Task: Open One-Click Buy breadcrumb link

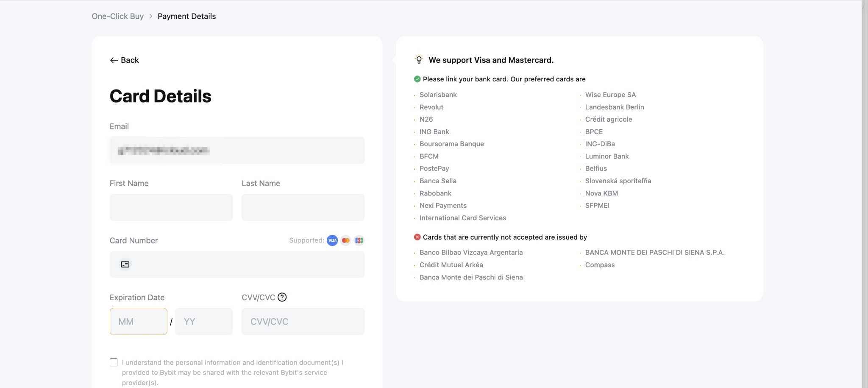Action: 117,16
